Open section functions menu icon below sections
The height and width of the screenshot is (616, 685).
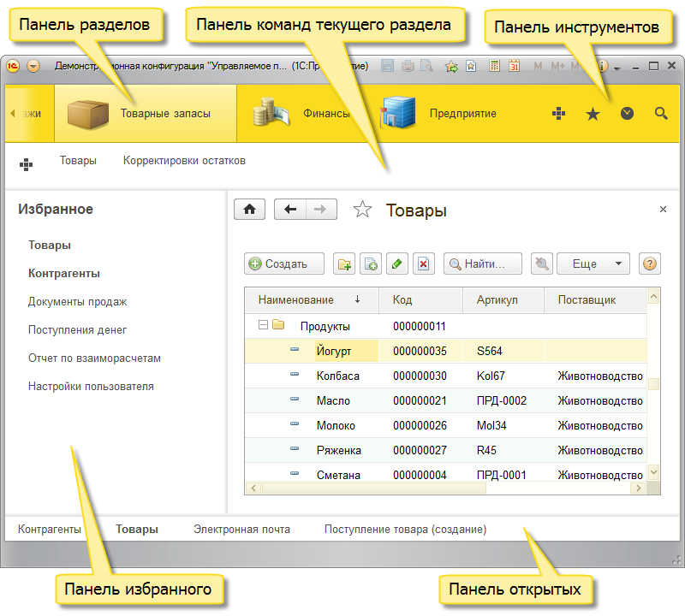[x=27, y=164]
